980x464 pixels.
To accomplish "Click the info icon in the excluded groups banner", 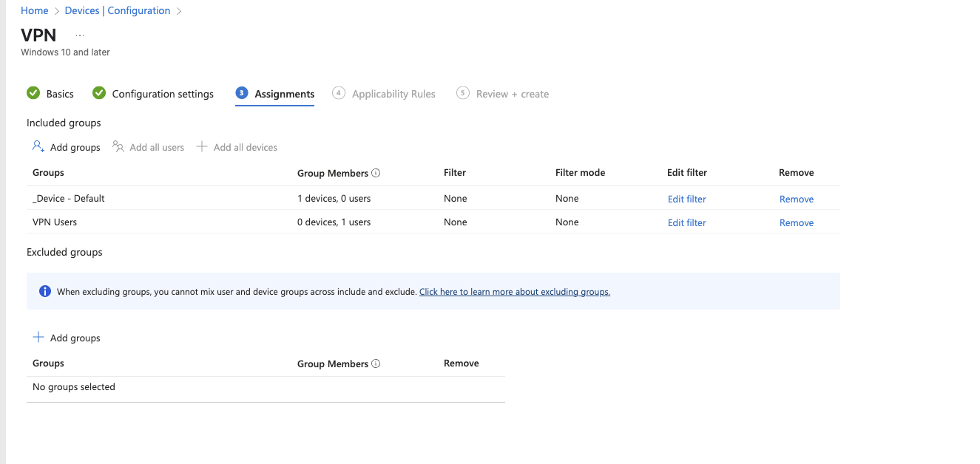I will coord(44,290).
